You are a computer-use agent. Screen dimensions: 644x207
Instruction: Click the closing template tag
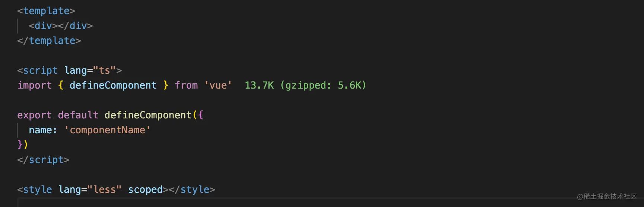tap(49, 41)
